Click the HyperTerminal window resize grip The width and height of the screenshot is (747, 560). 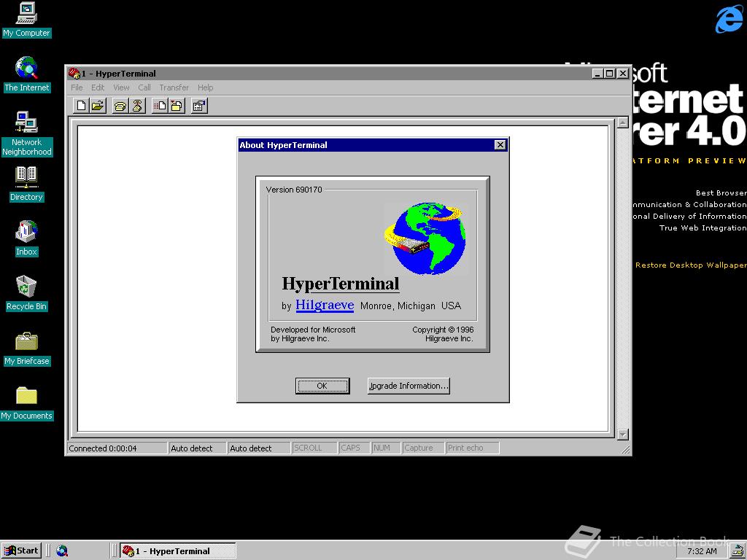point(625,449)
